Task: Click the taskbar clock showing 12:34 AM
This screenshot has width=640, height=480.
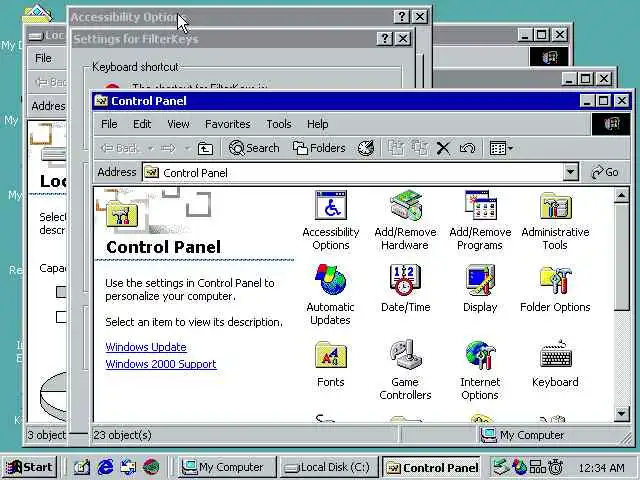Action: (x=601, y=468)
